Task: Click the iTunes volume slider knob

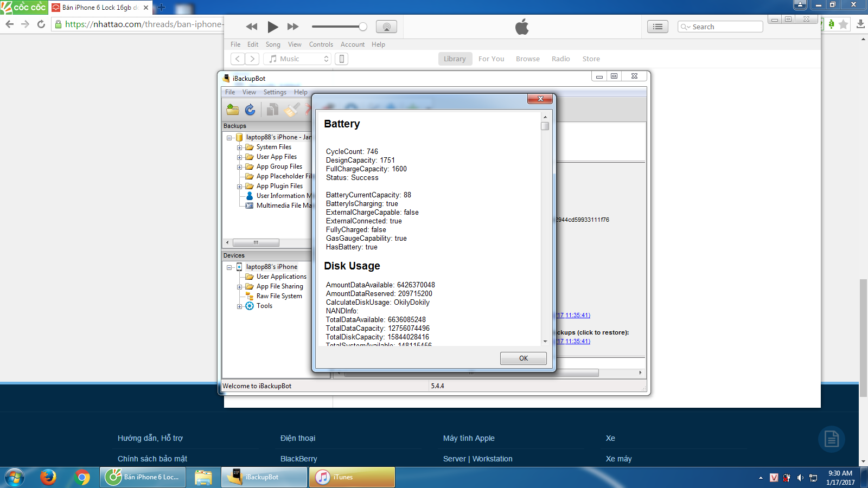Action: click(363, 27)
